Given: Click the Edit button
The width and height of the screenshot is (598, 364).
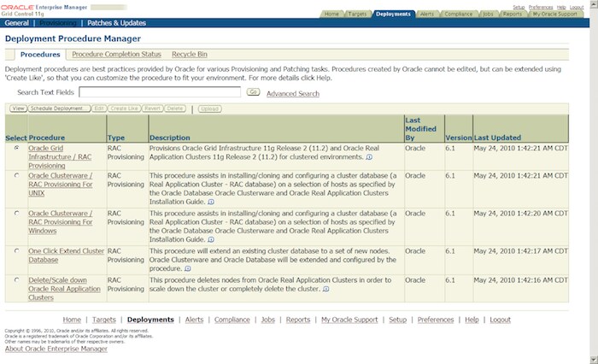Looking at the screenshot, I should [99, 109].
